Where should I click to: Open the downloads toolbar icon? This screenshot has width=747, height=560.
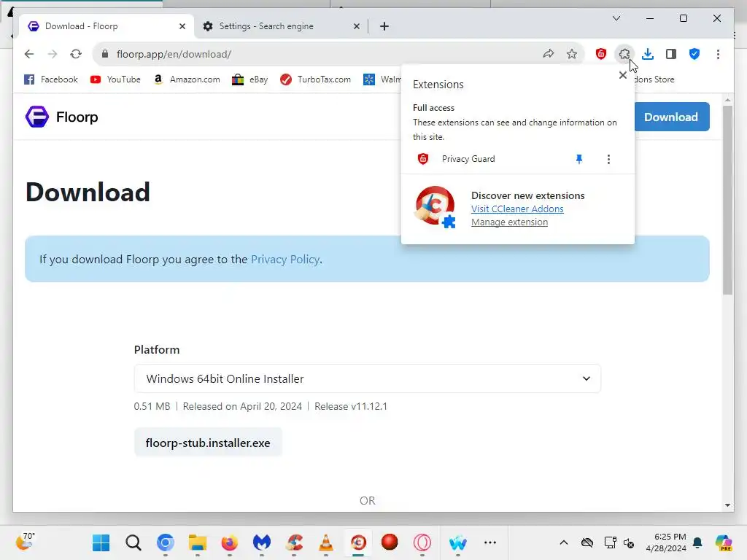(x=648, y=54)
